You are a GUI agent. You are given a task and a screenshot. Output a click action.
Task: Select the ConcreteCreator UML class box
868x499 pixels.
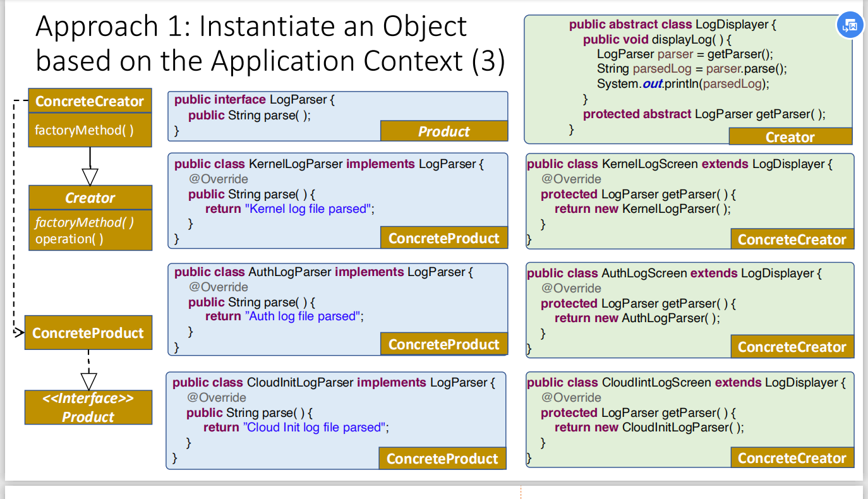(90, 117)
